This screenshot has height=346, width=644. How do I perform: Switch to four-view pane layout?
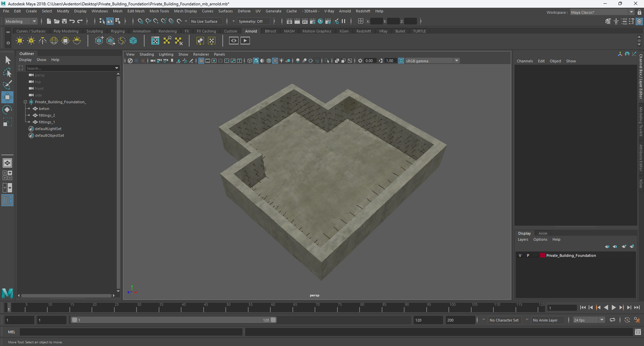[x=7, y=175]
